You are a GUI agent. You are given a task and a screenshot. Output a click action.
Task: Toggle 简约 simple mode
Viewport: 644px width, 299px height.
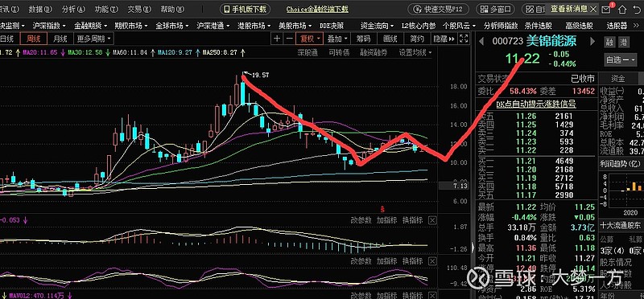coord(416,39)
